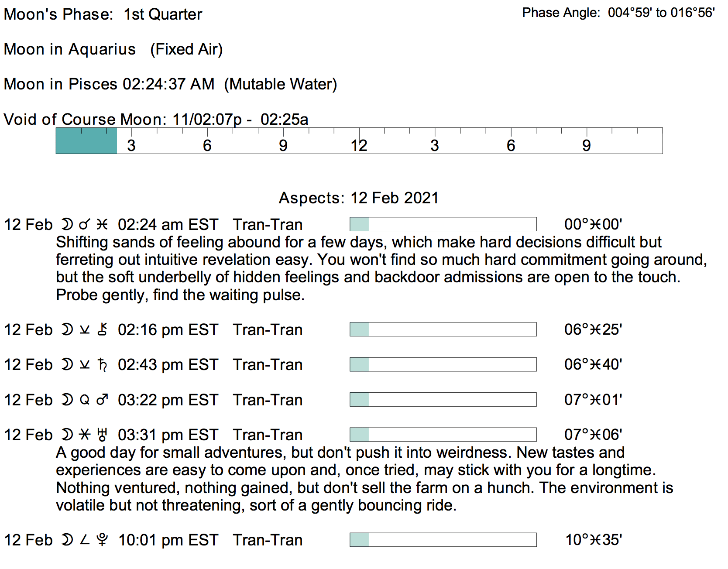Click the 12 noon mark on the timeline

[x=359, y=145]
